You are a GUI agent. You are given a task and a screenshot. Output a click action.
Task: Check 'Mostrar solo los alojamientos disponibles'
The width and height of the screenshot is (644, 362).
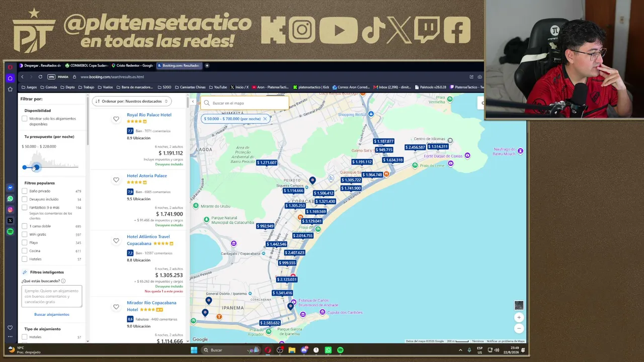pyautogui.click(x=24, y=119)
